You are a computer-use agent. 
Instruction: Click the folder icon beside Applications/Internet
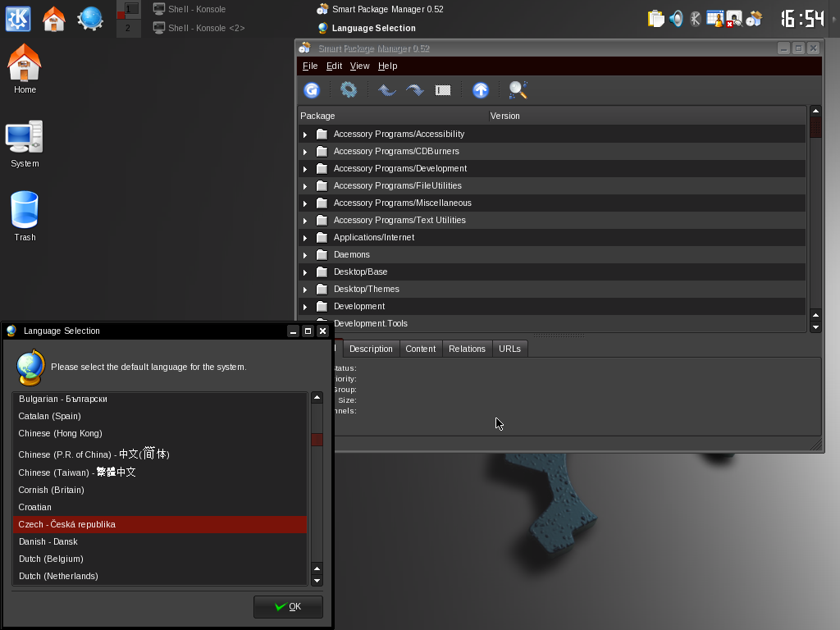click(322, 237)
